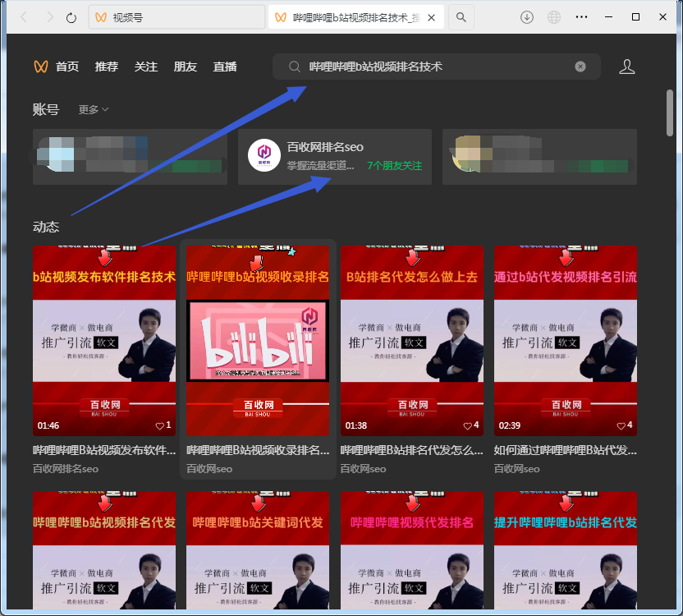Open the title bar search magnifier button
This screenshot has width=683, height=616.
point(461,17)
